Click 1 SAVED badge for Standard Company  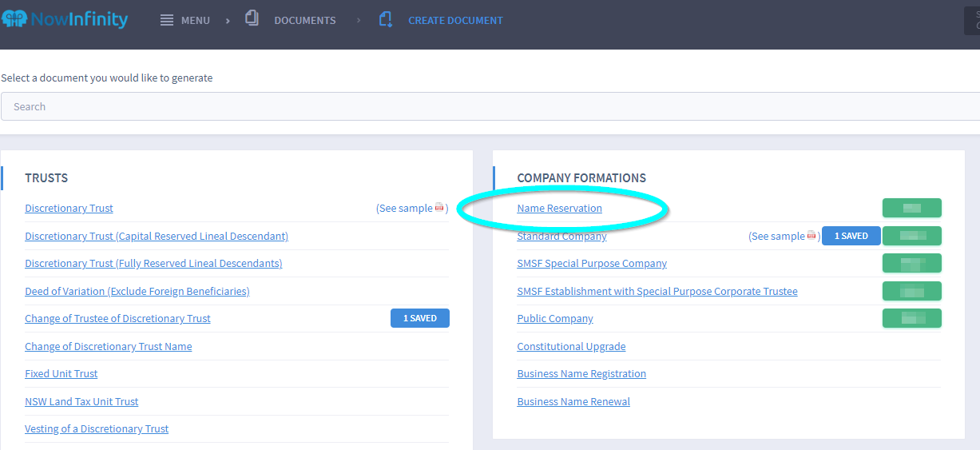pos(851,236)
